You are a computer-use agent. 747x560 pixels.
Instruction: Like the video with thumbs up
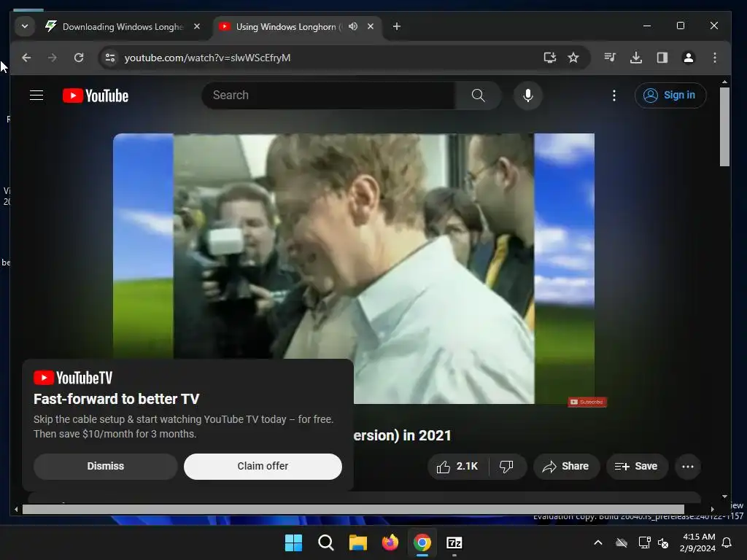[457, 466]
